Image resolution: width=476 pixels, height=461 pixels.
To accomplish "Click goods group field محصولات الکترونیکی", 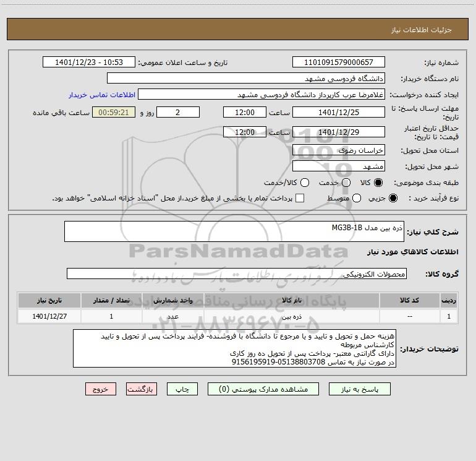I will click(237, 274).
